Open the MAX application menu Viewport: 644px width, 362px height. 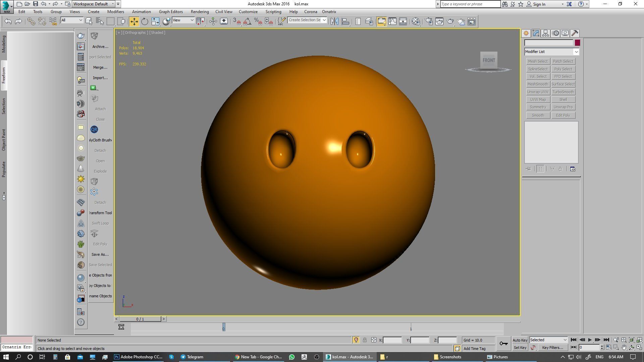[x=6, y=6]
